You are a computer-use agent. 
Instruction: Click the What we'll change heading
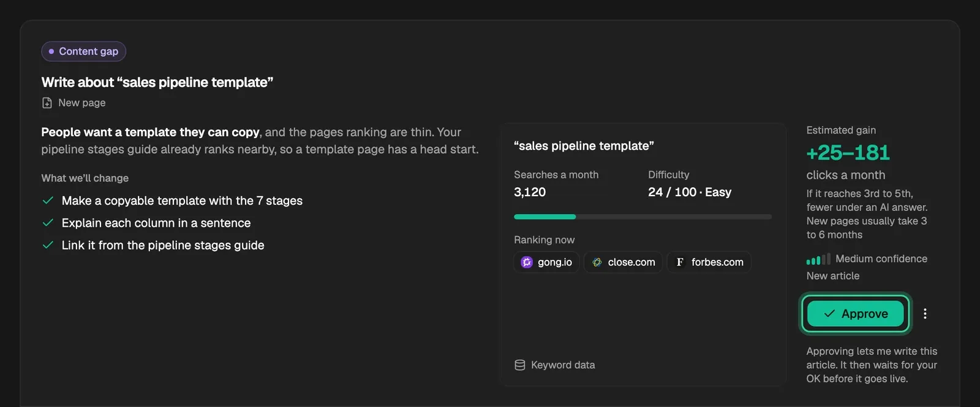pos(85,178)
